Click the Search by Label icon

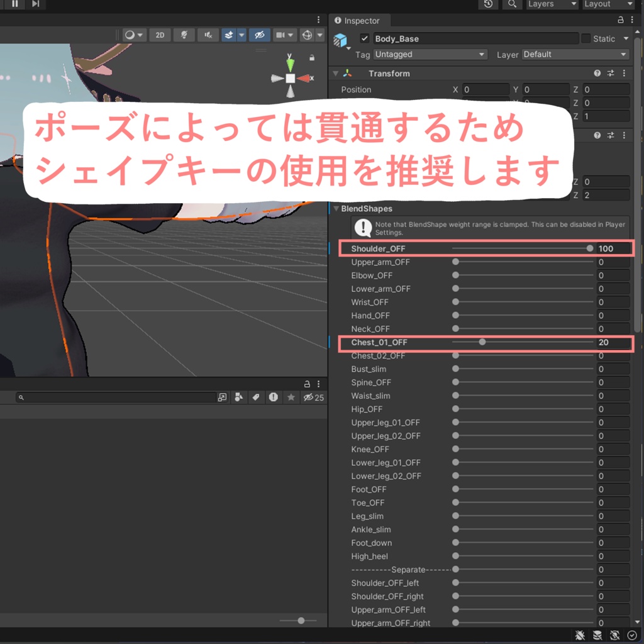point(256,397)
